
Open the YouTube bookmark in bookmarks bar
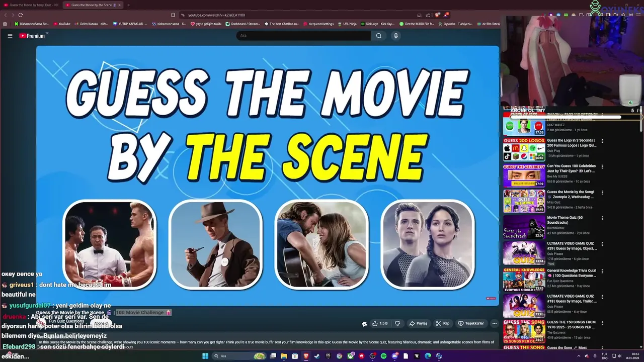pyautogui.click(x=62, y=24)
